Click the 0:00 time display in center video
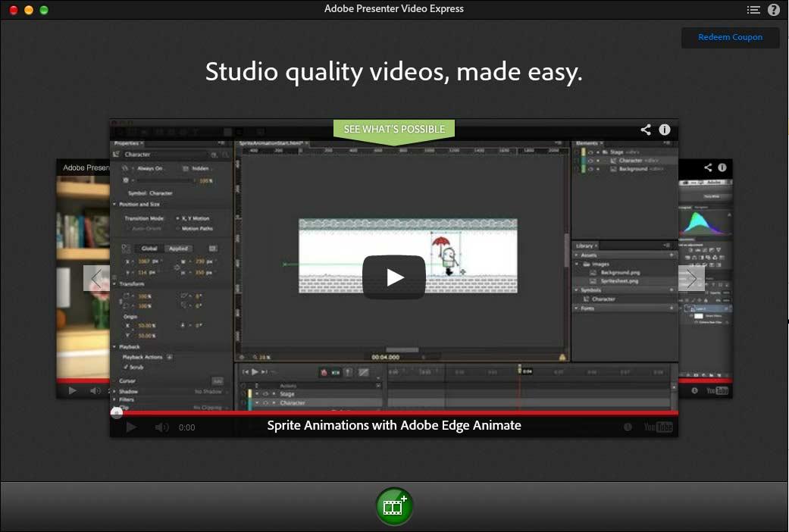The width and height of the screenshot is (789, 532). tap(186, 427)
